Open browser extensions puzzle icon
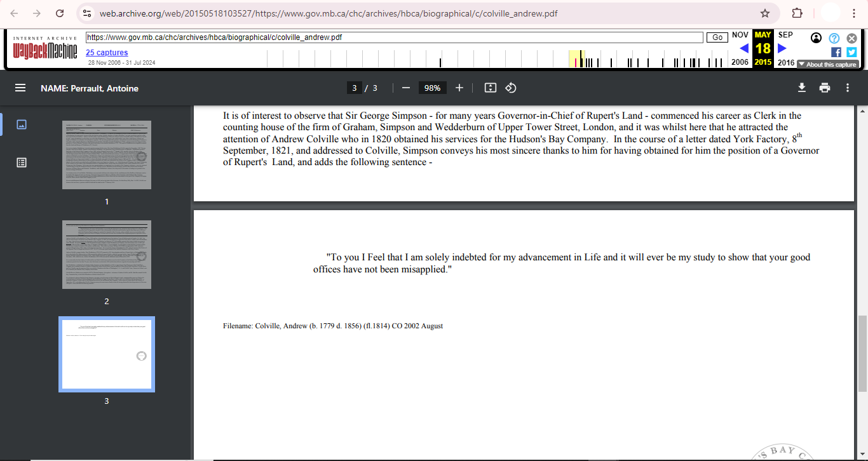868x461 pixels. point(797,13)
